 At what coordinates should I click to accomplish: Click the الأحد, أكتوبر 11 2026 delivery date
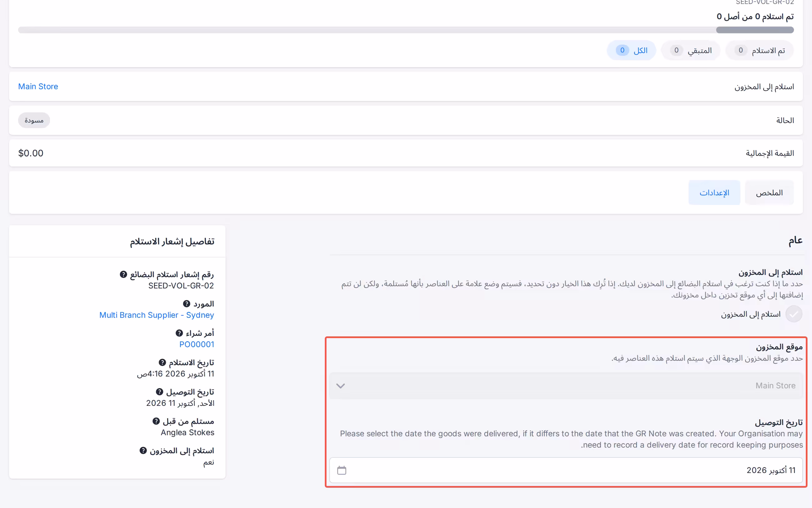coord(180,403)
